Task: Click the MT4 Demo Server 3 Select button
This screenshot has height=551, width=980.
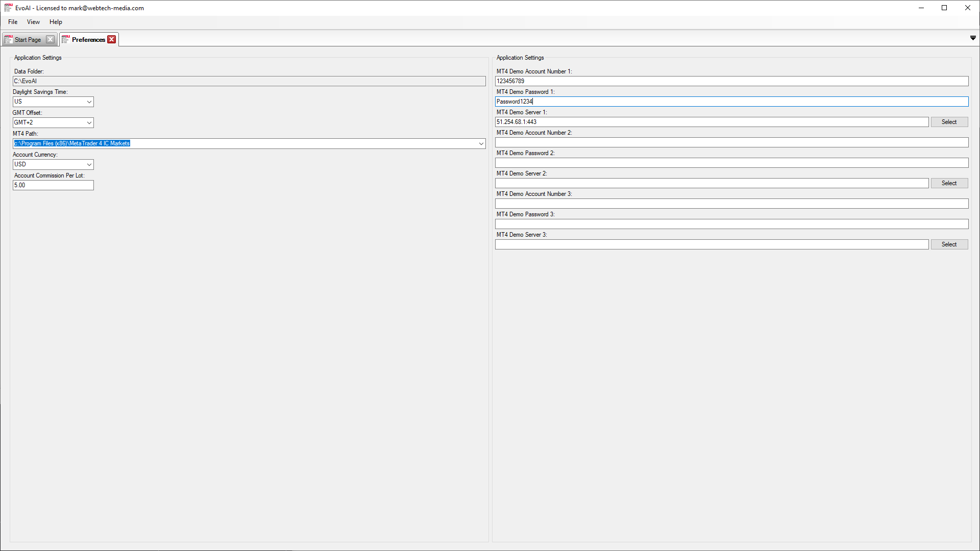Action: tap(949, 244)
